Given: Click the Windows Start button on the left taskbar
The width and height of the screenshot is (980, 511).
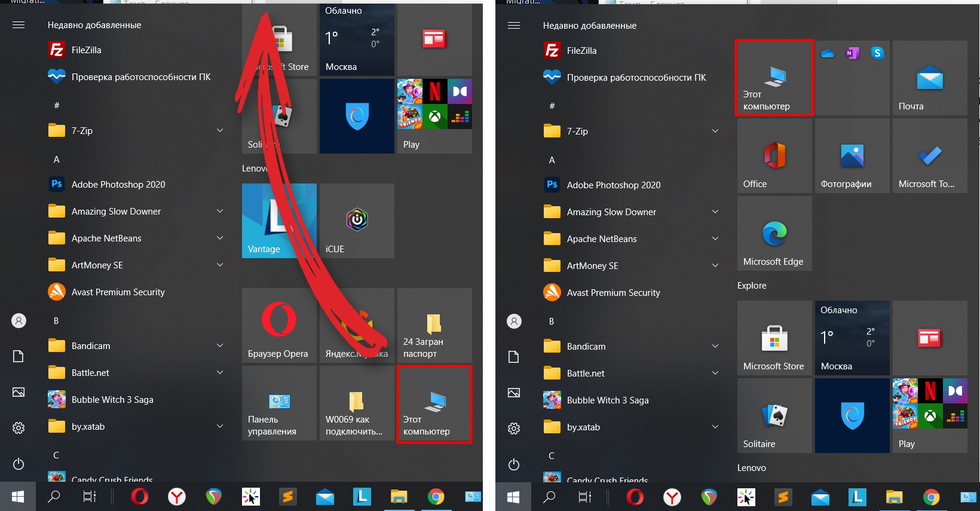Looking at the screenshot, I should [x=18, y=496].
